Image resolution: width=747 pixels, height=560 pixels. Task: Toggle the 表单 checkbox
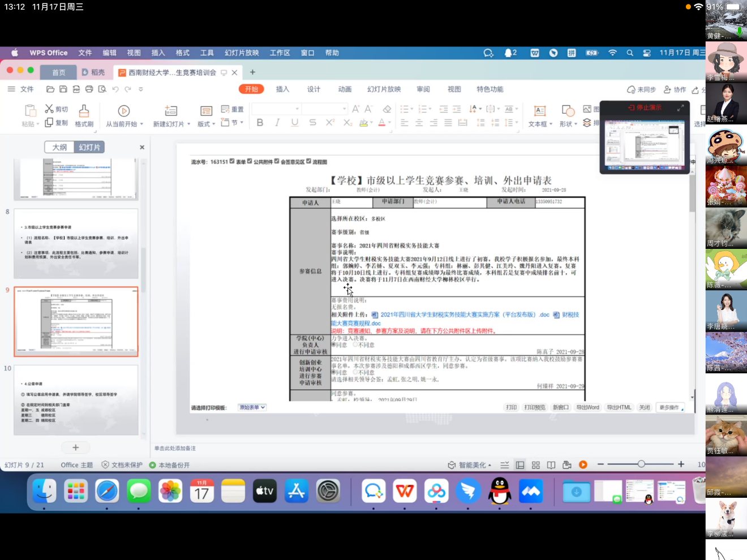coord(232,161)
